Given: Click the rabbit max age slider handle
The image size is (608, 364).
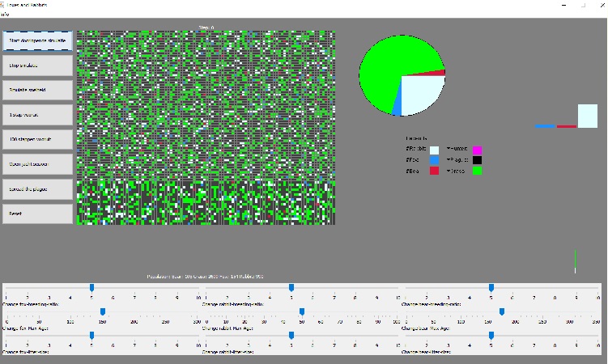Looking at the screenshot, I should click(x=302, y=311).
